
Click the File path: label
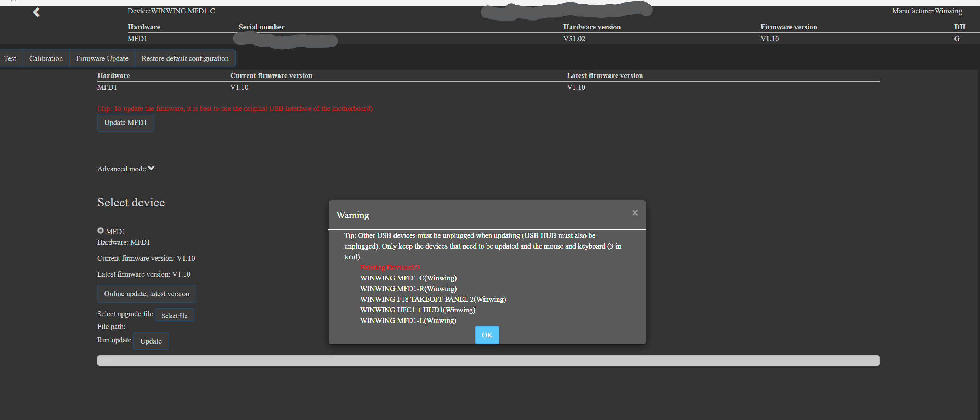click(x=111, y=327)
